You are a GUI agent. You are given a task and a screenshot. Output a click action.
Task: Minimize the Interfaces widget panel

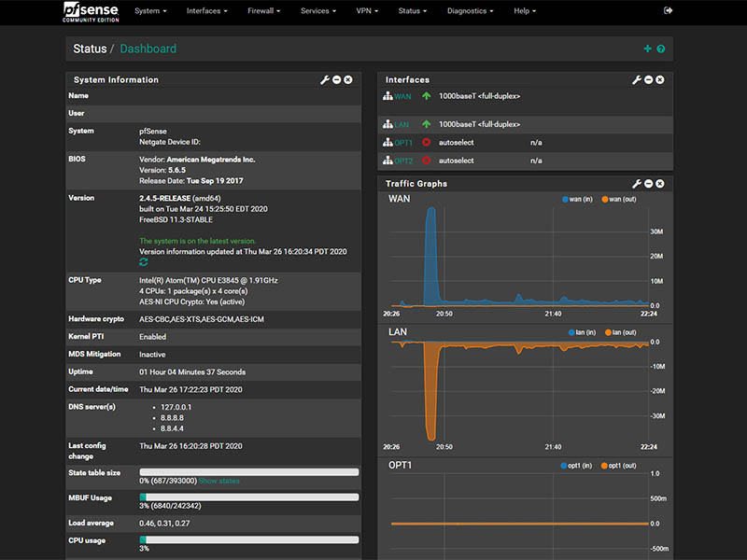point(649,80)
